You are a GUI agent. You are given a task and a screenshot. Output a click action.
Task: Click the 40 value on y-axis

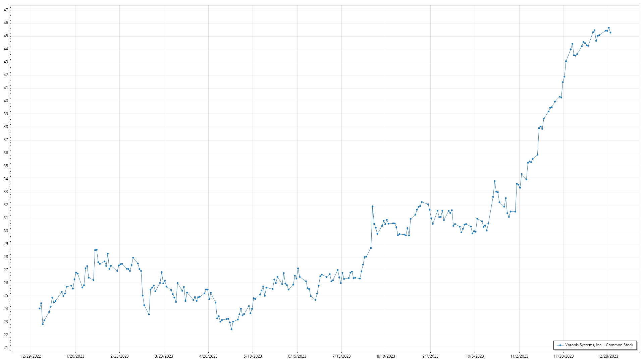pyautogui.click(x=6, y=101)
